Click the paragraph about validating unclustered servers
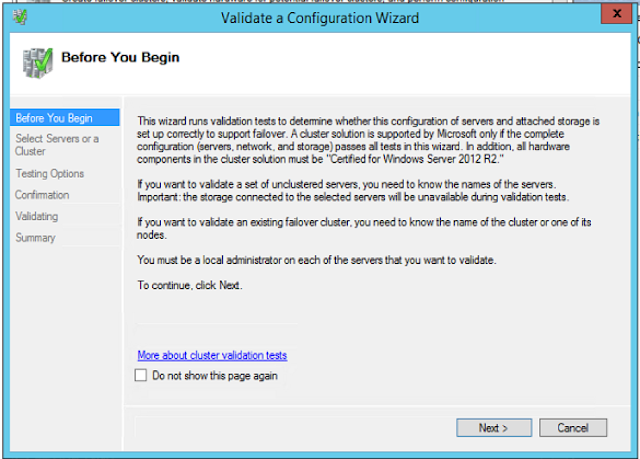640x459 pixels. click(353, 191)
